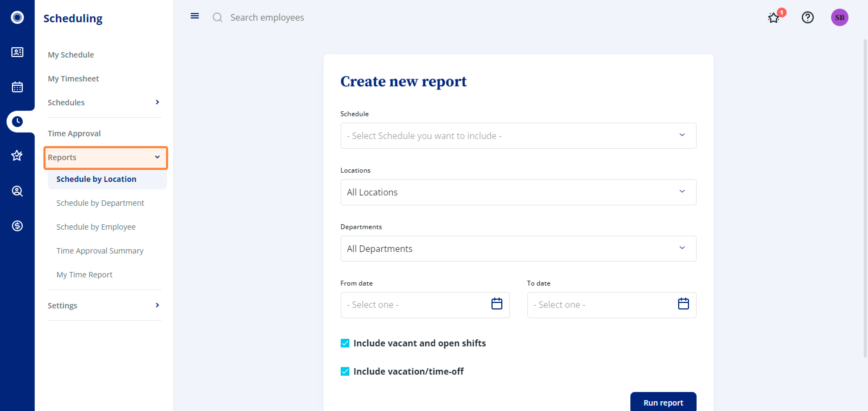868x411 pixels.
Task: Select Schedule by Department report
Action: pos(100,203)
